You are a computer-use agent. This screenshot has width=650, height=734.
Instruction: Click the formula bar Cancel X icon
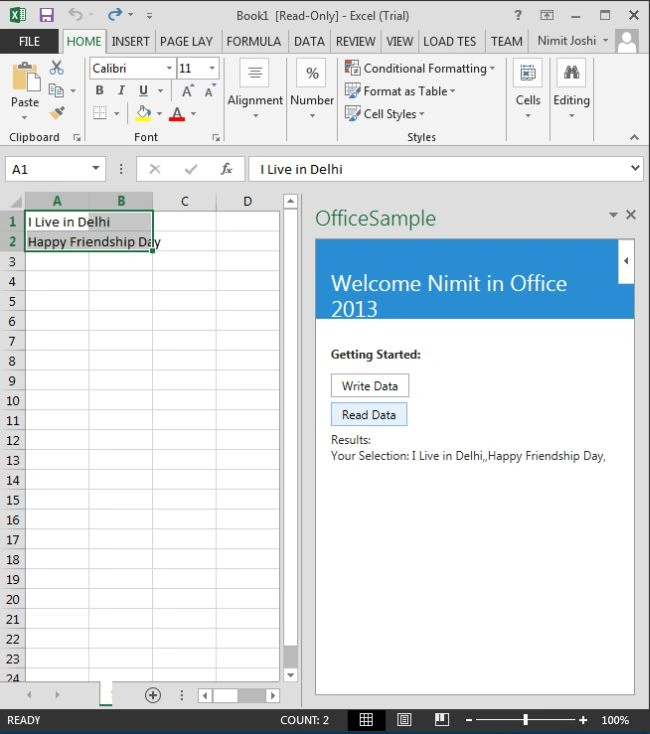coord(155,169)
